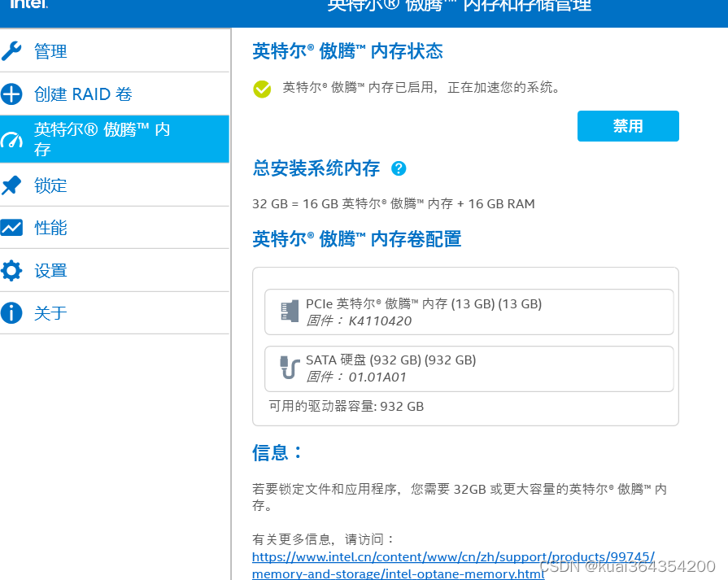This screenshot has width=728, height=580.
Task: Select the 英特尔 傲腾 内存 sidebar tab
Action: tap(115, 139)
